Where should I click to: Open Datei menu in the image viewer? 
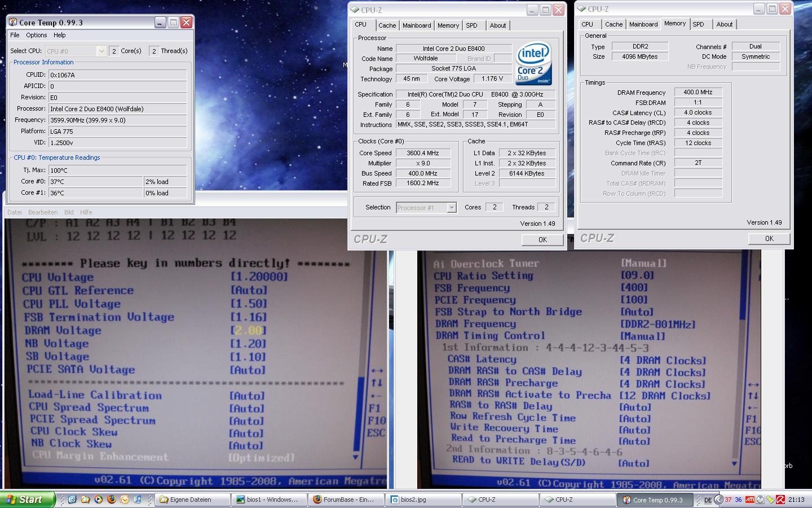[x=15, y=212]
